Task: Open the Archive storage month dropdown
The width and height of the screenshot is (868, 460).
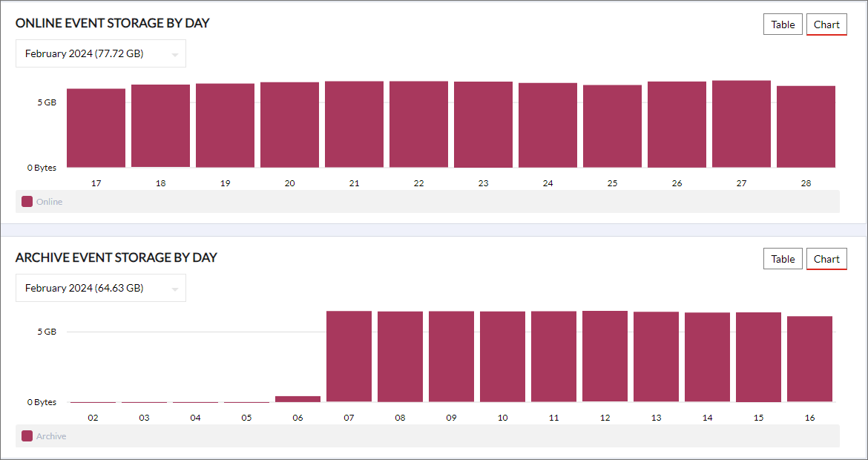Action: coord(100,288)
